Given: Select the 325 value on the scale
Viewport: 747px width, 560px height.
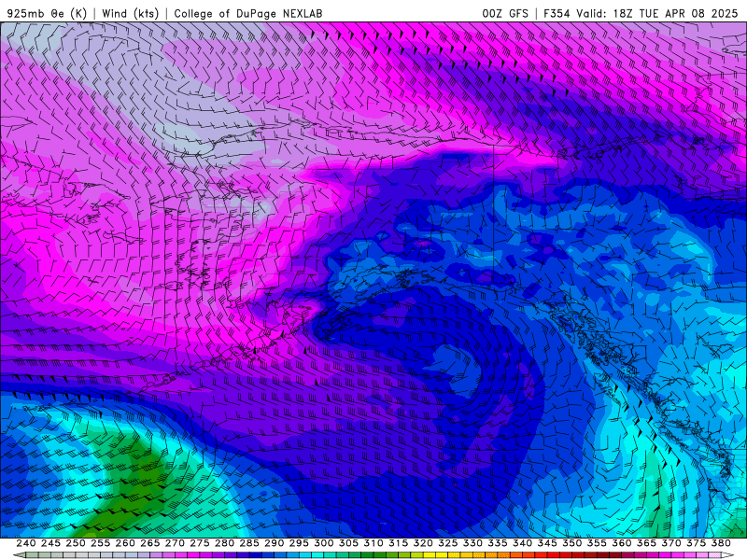Looking at the screenshot, I should [x=448, y=543].
